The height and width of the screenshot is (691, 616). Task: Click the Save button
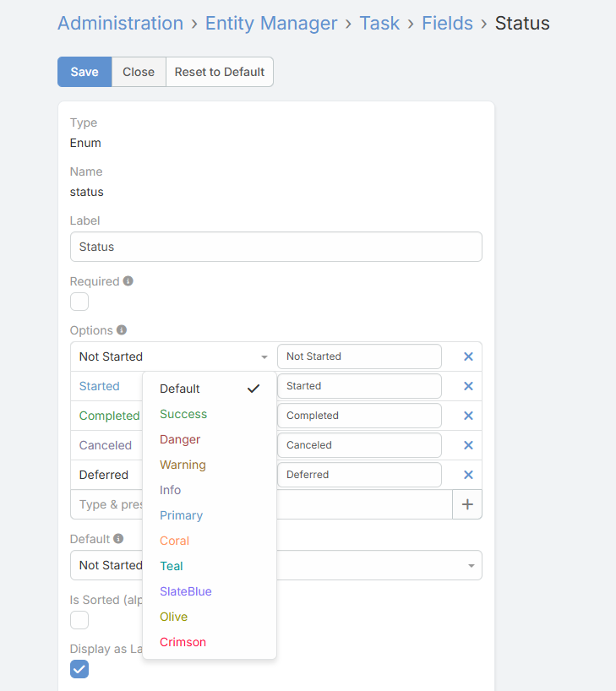[84, 72]
